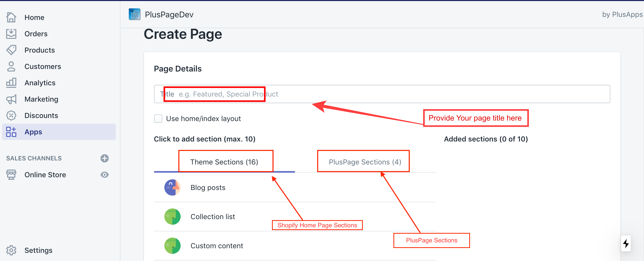Add a sales channel with plus button
644x261 pixels.
[x=105, y=158]
